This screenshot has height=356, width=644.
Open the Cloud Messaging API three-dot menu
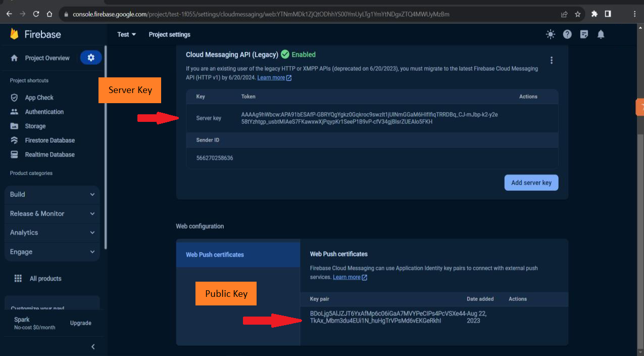coord(552,60)
